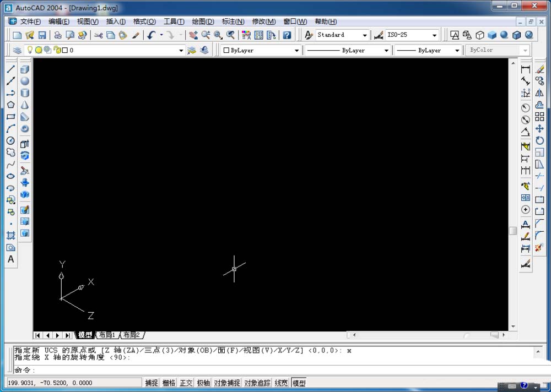Click the Extrude solid tool
Viewport: 551px width, 392px height.
tap(25, 144)
